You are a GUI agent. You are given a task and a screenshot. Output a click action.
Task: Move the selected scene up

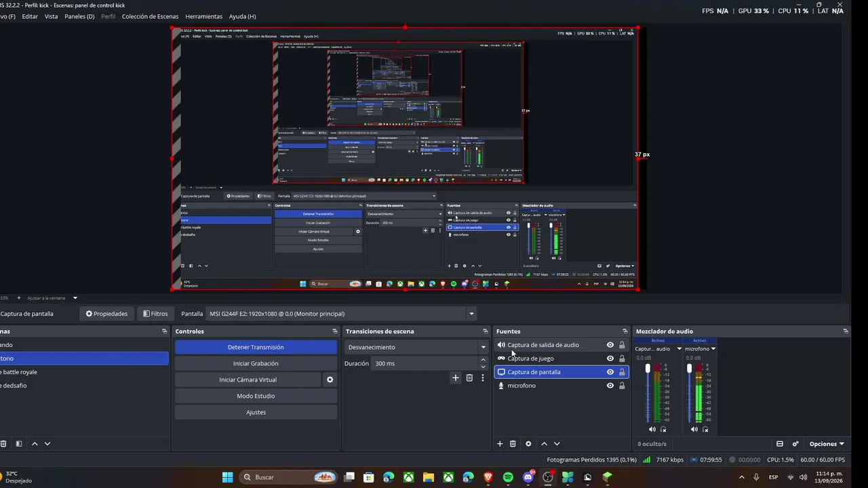(x=35, y=444)
